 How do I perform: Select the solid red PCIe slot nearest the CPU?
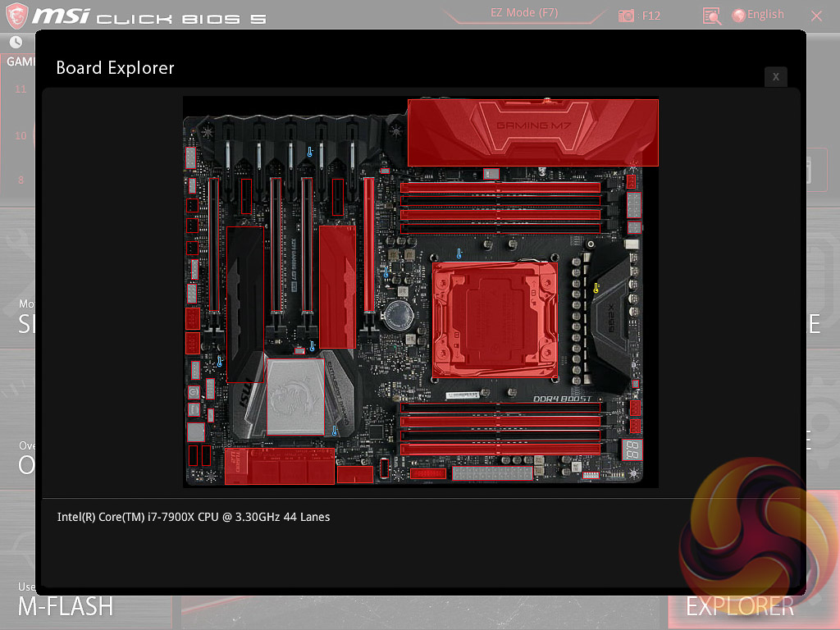pyautogui.click(x=369, y=244)
